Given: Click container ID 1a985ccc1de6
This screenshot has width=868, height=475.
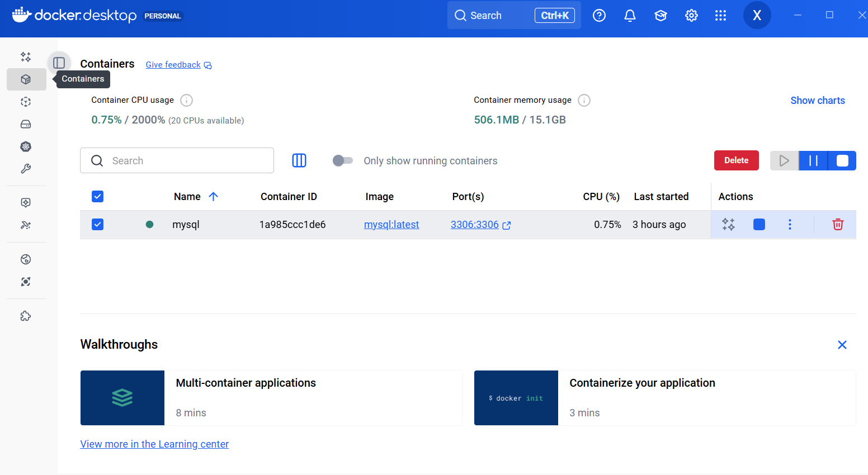Looking at the screenshot, I should (x=293, y=225).
